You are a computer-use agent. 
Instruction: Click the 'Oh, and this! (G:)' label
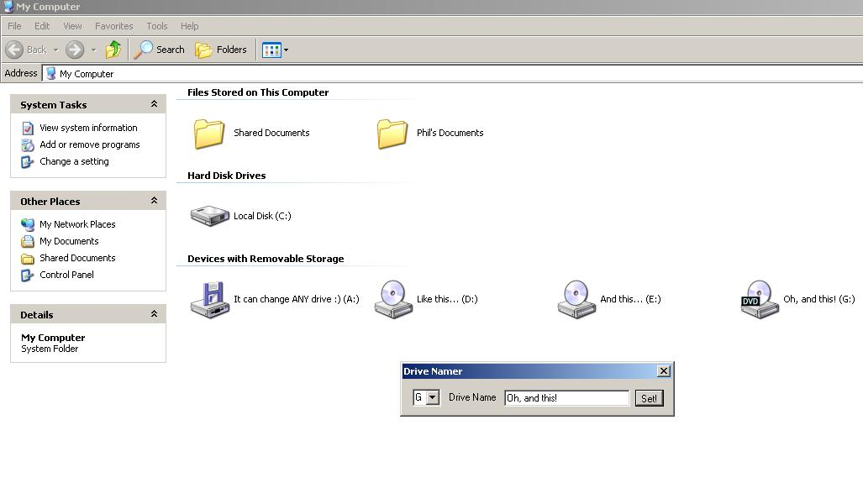[819, 299]
